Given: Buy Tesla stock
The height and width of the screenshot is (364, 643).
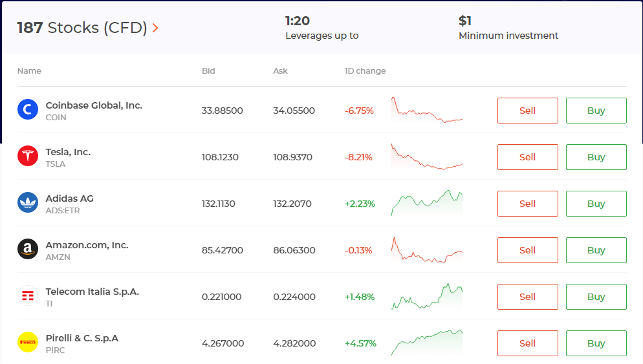Looking at the screenshot, I should [x=596, y=157].
